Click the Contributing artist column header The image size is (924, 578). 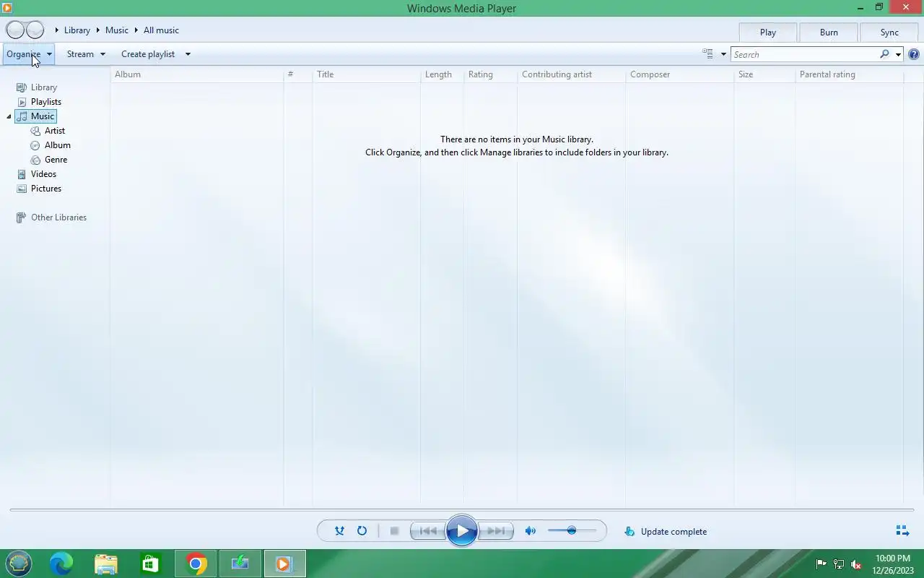coord(571,74)
